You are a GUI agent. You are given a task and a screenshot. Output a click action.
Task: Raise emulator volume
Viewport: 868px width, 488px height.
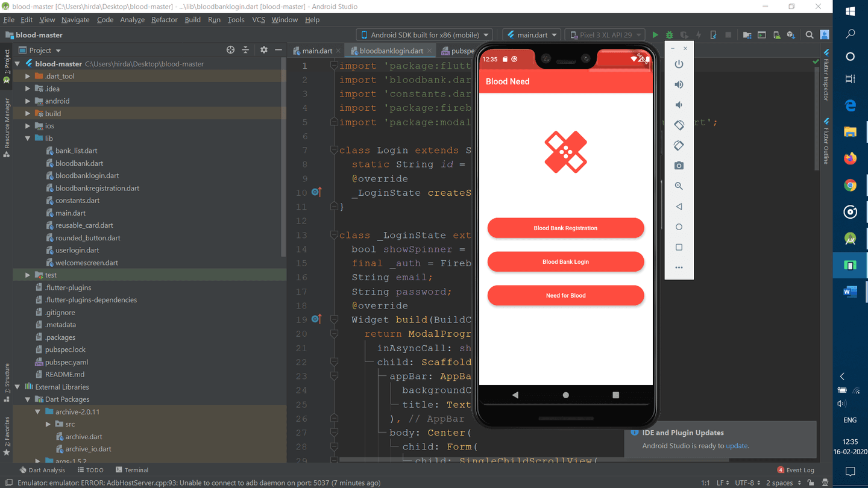[x=679, y=84]
